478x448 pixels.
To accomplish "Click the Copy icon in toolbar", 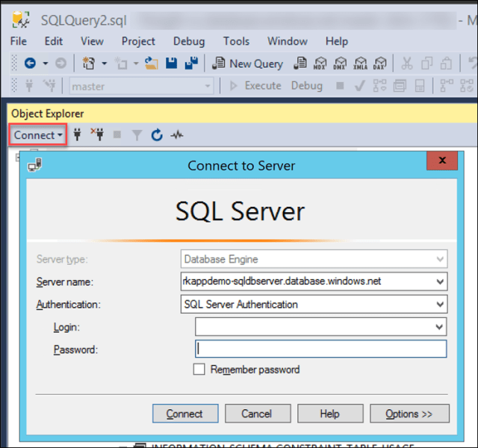I will click(x=426, y=63).
